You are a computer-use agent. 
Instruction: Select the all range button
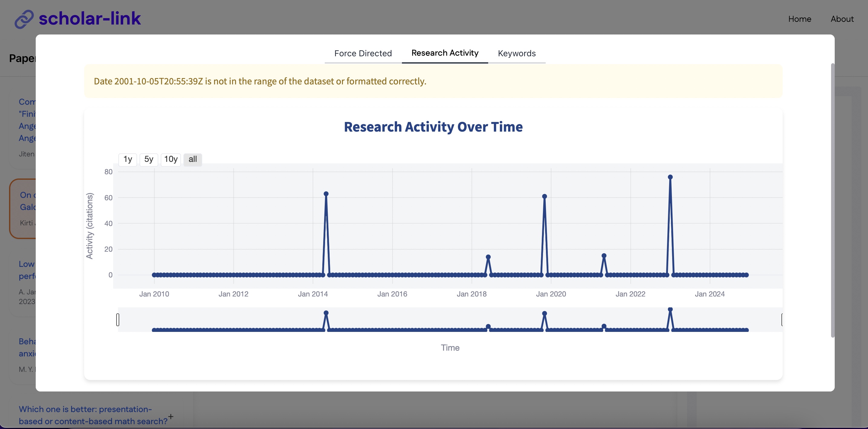(x=192, y=159)
